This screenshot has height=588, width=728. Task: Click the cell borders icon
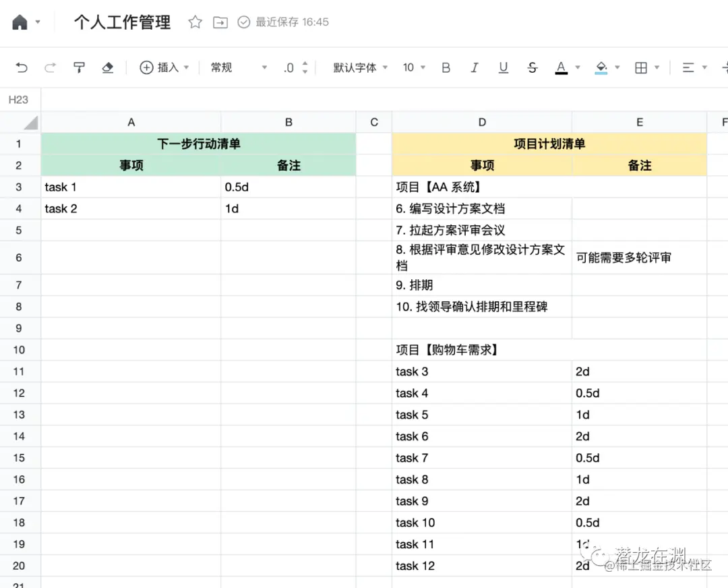point(641,68)
